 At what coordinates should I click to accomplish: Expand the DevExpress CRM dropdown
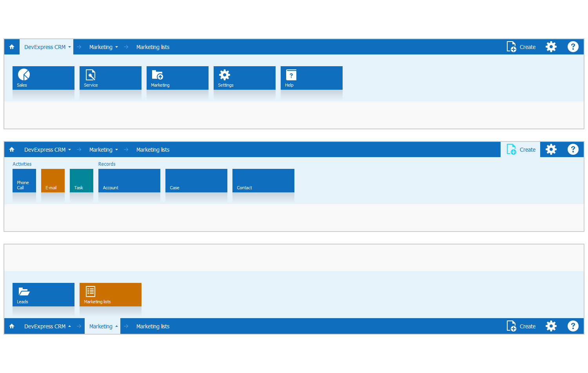coord(47,47)
